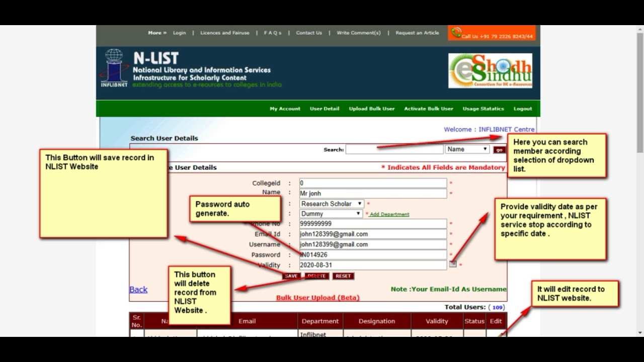
Task: Open the F A Q s link
Action: tap(273, 33)
